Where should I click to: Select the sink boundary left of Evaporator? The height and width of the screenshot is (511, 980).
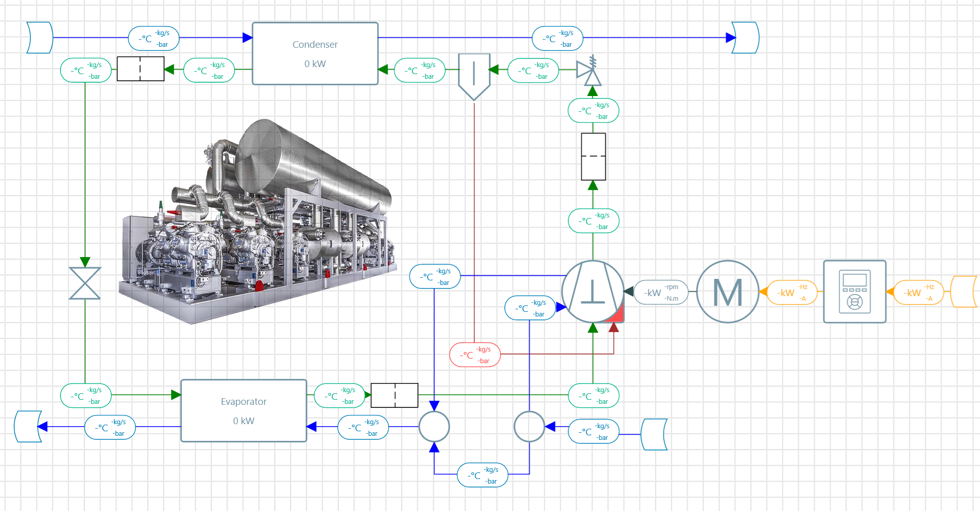coord(28,427)
